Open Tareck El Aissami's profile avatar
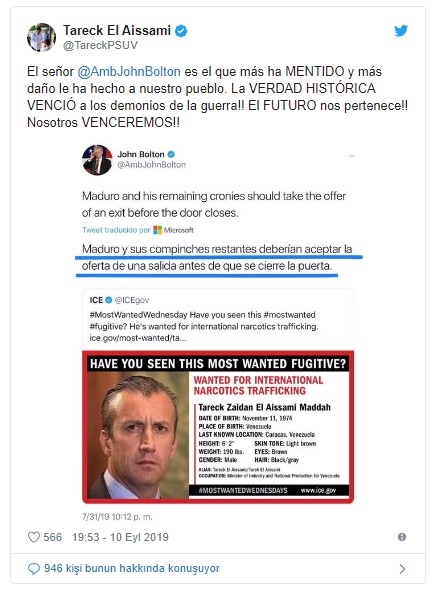436x589 pixels. [x=41, y=37]
